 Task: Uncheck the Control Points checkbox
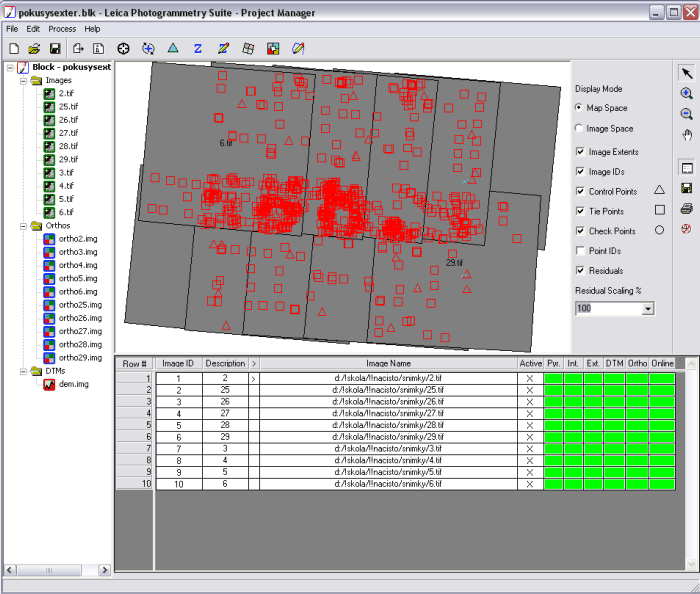(x=580, y=191)
